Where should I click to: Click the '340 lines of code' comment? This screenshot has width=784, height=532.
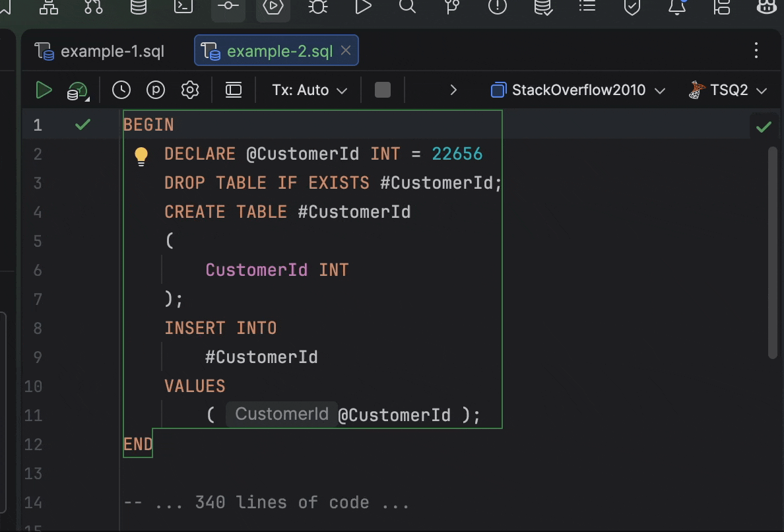282,502
